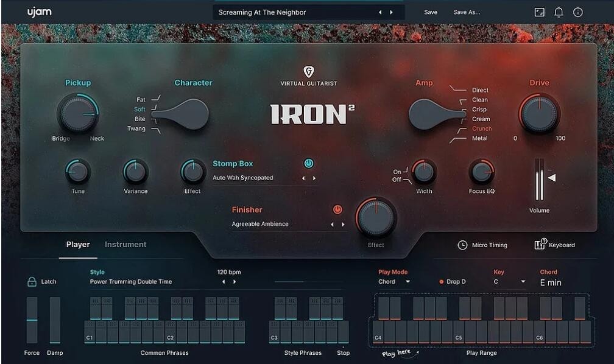Click the Save As... button
Image resolution: width=614 pixels, height=364 pixels.
click(x=467, y=12)
